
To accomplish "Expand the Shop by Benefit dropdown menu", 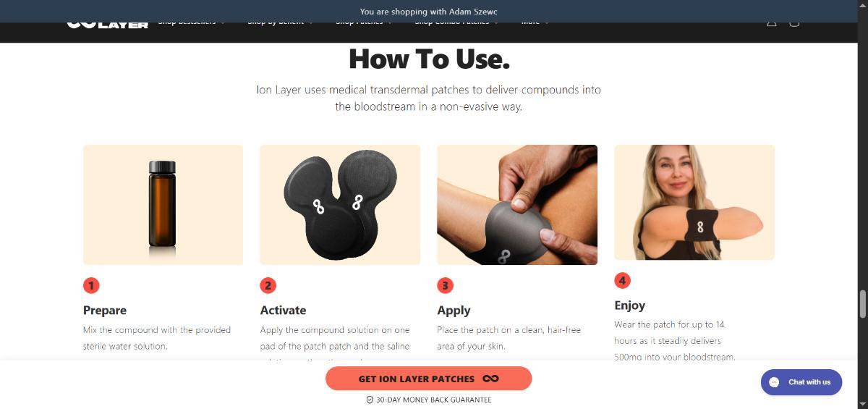I will pos(281,22).
